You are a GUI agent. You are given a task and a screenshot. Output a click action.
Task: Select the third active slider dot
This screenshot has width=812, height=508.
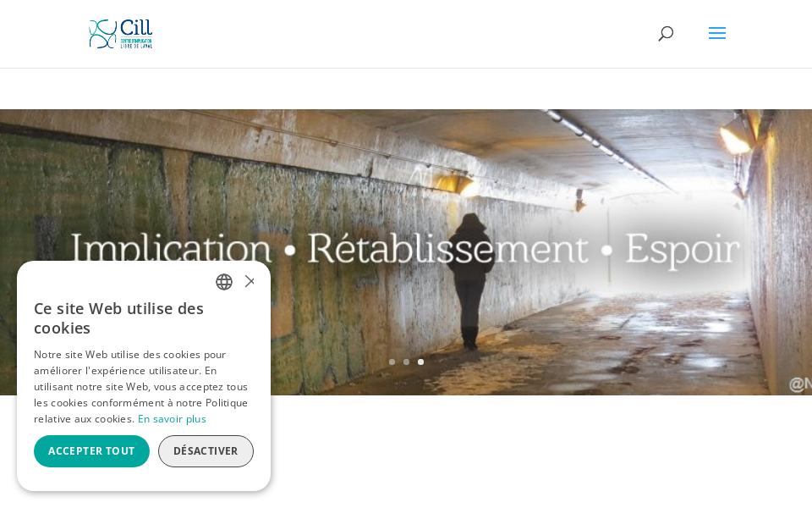(421, 362)
